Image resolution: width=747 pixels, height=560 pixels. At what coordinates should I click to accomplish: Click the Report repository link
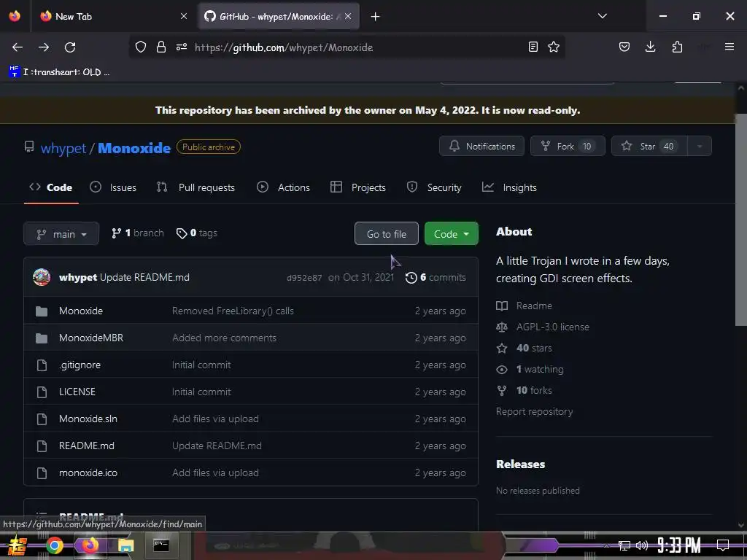[x=534, y=411]
